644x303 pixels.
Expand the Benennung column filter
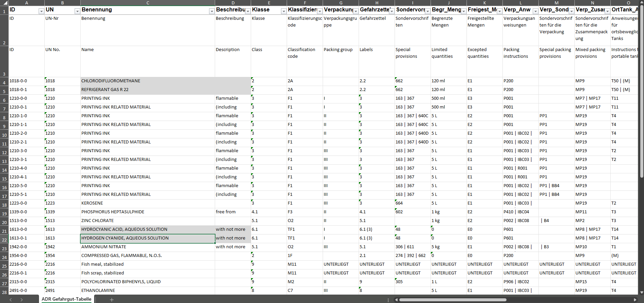[211, 11]
